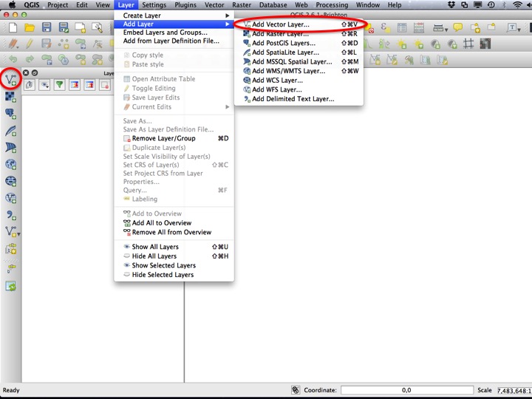Open the Measure ruler tool dropdown arrow
Image resolution: width=532 pixels, height=399 pixels.
(446, 30)
